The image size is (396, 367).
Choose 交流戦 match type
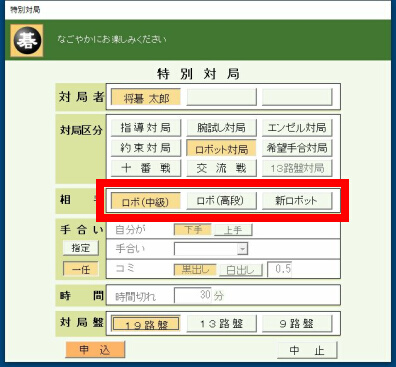221,168
